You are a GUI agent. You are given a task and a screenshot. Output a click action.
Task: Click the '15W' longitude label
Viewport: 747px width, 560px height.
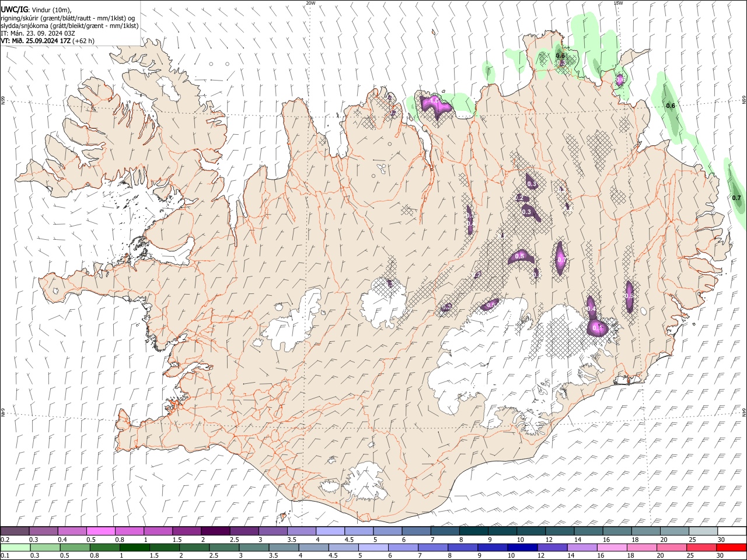[618, 3]
